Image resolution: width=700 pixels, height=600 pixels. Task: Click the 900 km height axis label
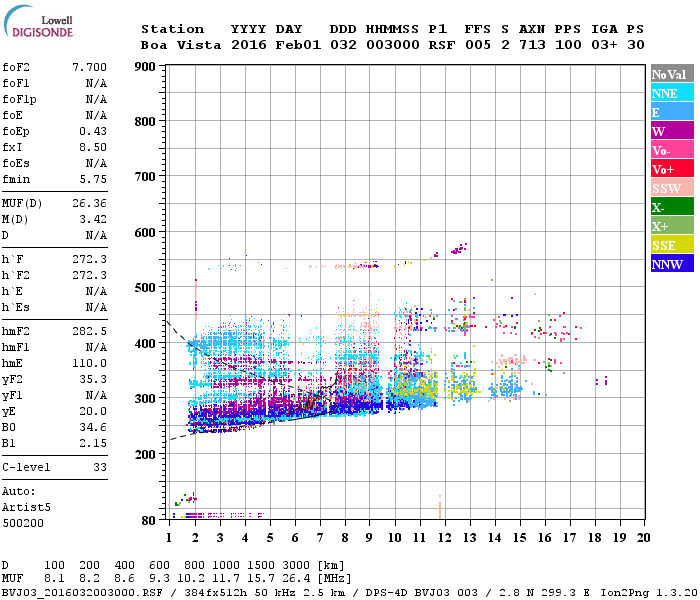pyautogui.click(x=145, y=67)
